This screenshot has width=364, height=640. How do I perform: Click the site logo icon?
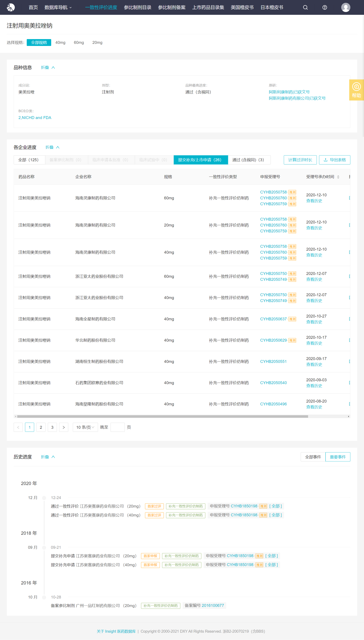[10, 7]
